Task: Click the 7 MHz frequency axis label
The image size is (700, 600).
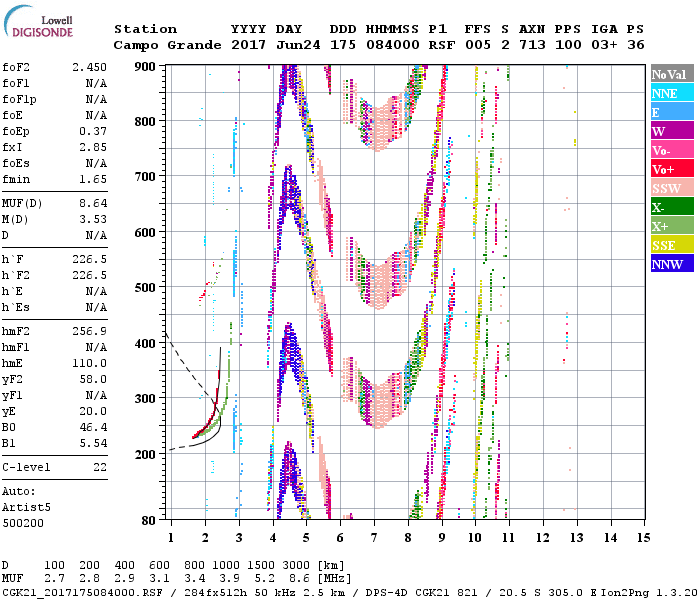Action: [x=374, y=538]
